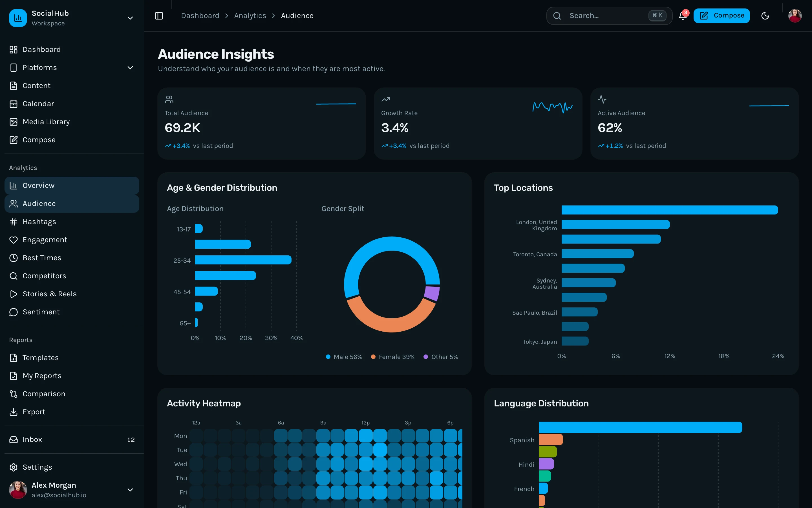Screen dimensions: 812x508
Task: Click the Hindi language bar
Action: click(547, 464)
